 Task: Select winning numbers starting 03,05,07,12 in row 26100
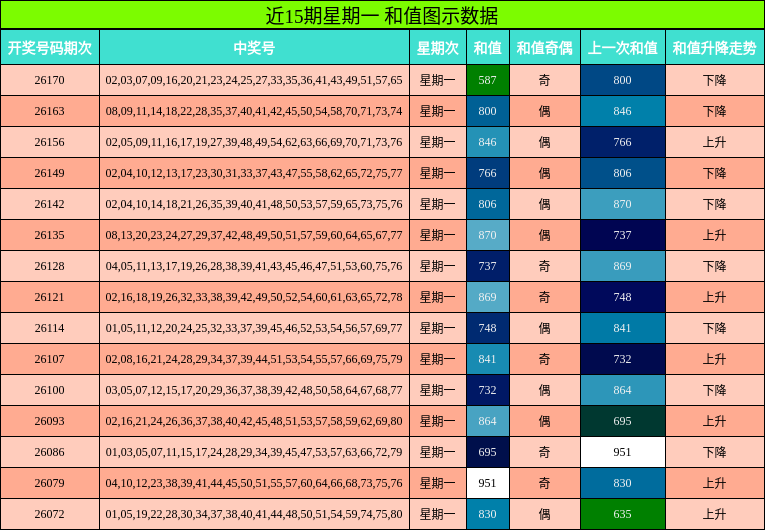coord(254,390)
